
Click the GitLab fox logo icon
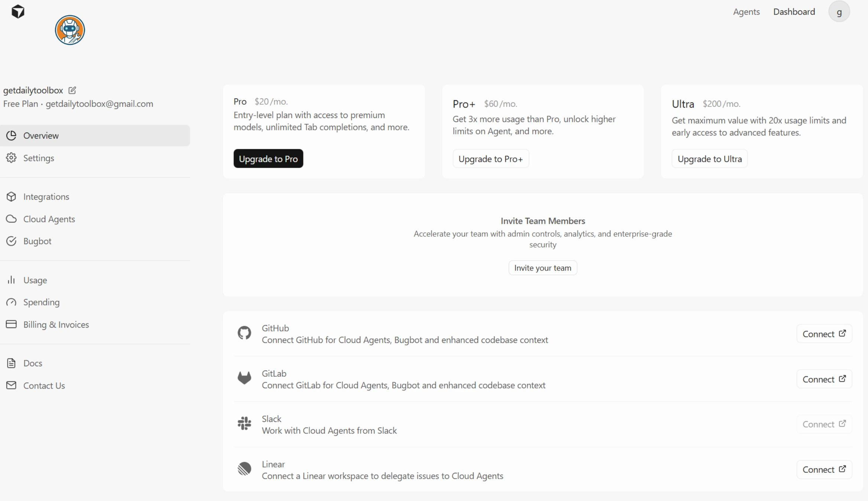pyautogui.click(x=244, y=378)
